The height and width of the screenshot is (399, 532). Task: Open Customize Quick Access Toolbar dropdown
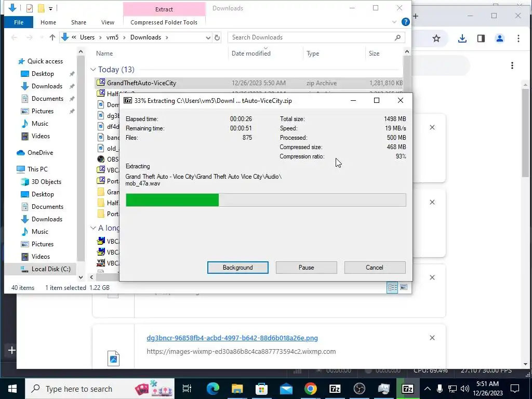(50, 8)
